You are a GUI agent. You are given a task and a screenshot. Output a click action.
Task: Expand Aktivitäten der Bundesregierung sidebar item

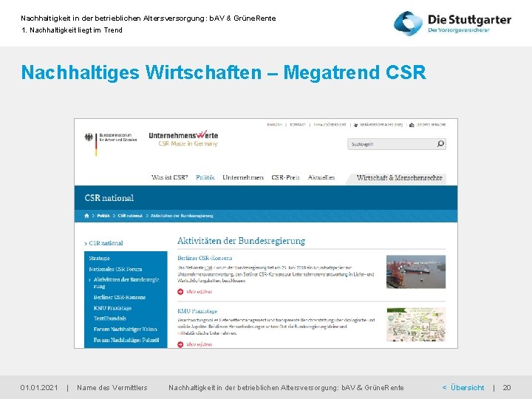(124, 282)
